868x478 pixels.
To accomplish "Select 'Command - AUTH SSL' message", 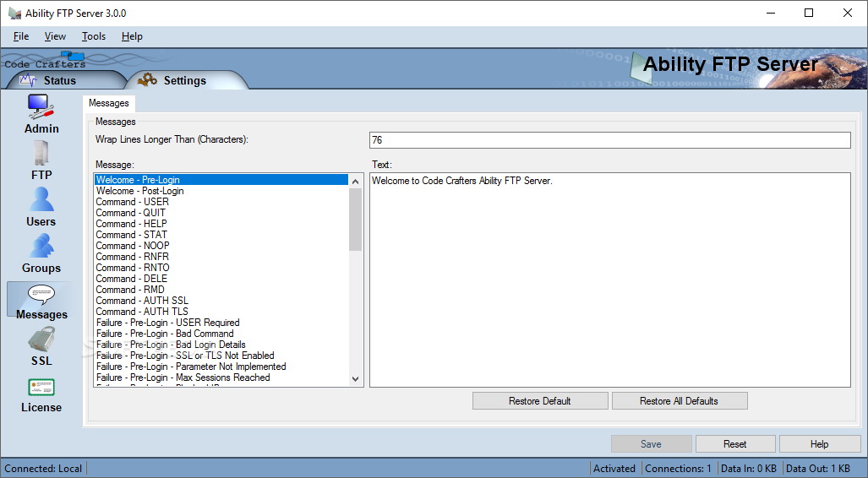I will pyautogui.click(x=221, y=301).
